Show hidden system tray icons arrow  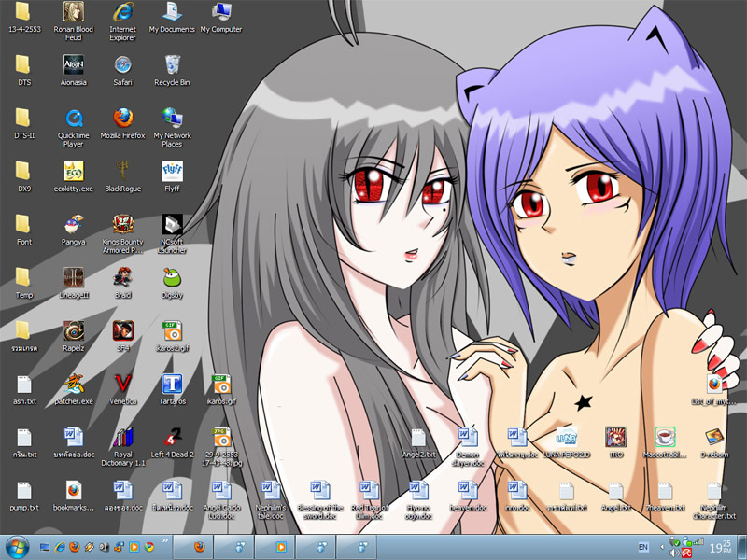coord(662,547)
